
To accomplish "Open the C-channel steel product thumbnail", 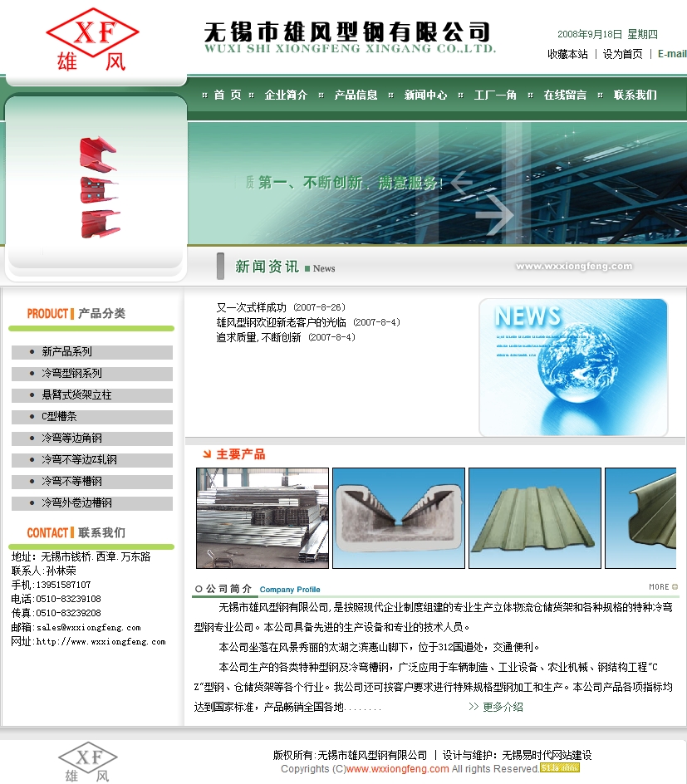I will 399,518.
